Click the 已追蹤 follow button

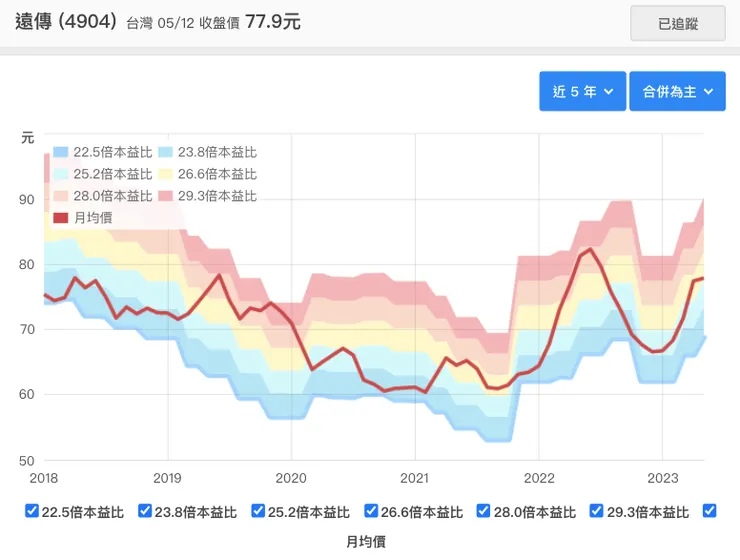[678, 24]
